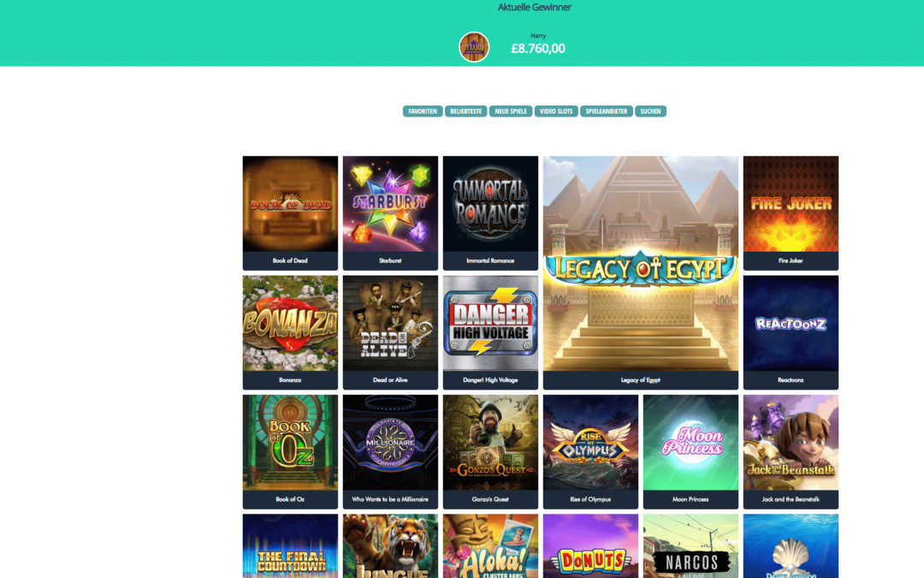Click the Reactoonz game tile
The image size is (924, 578).
[x=791, y=332]
